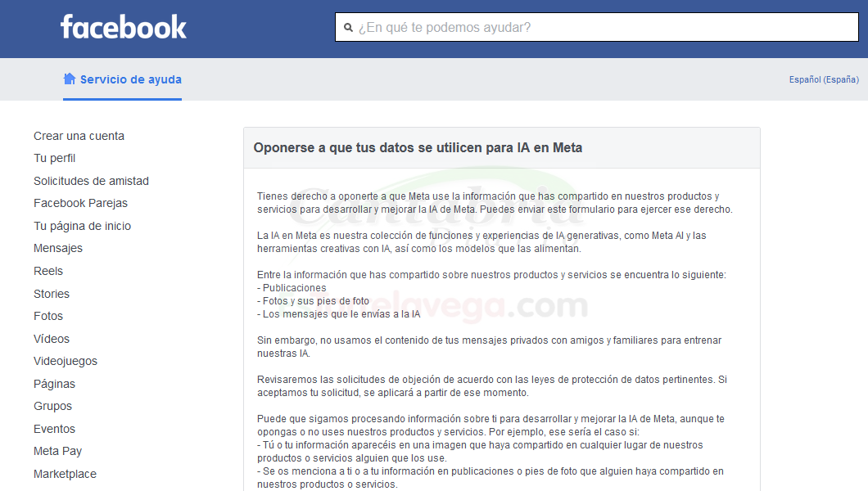Click line starting '- Tú o tu información aparecéis'
868x491 pixels.
(x=480, y=452)
